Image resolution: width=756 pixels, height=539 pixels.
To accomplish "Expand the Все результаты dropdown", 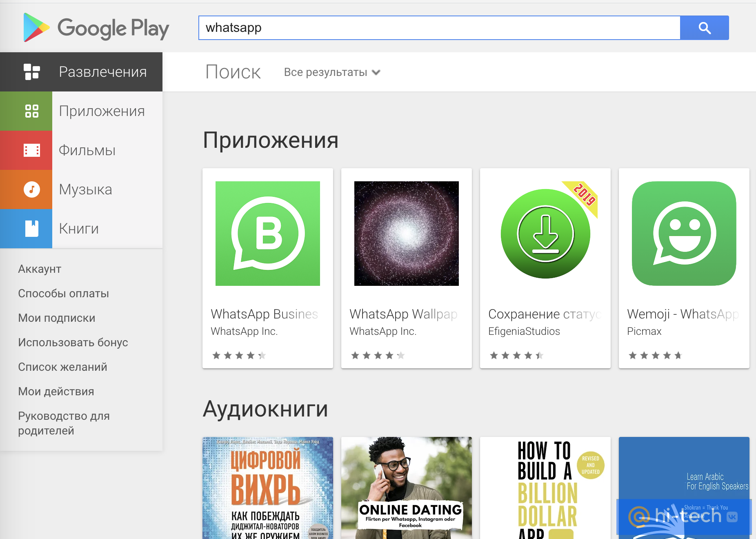I will click(x=332, y=72).
